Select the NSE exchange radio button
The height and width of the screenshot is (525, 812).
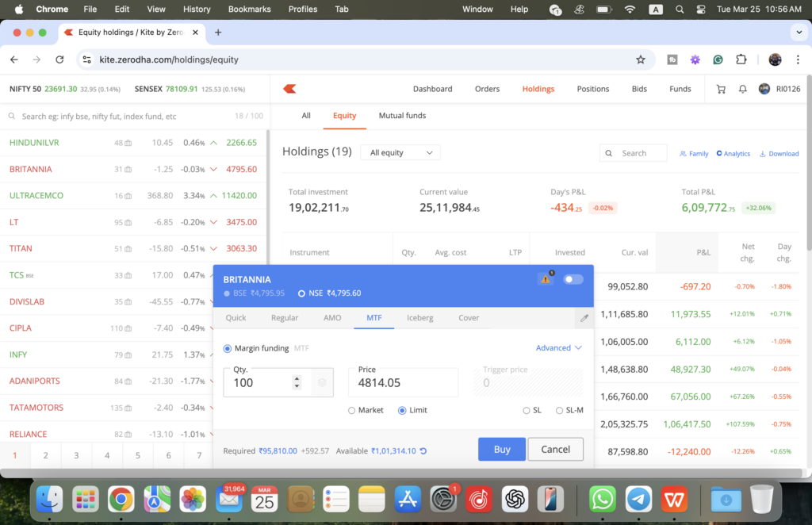[301, 293]
